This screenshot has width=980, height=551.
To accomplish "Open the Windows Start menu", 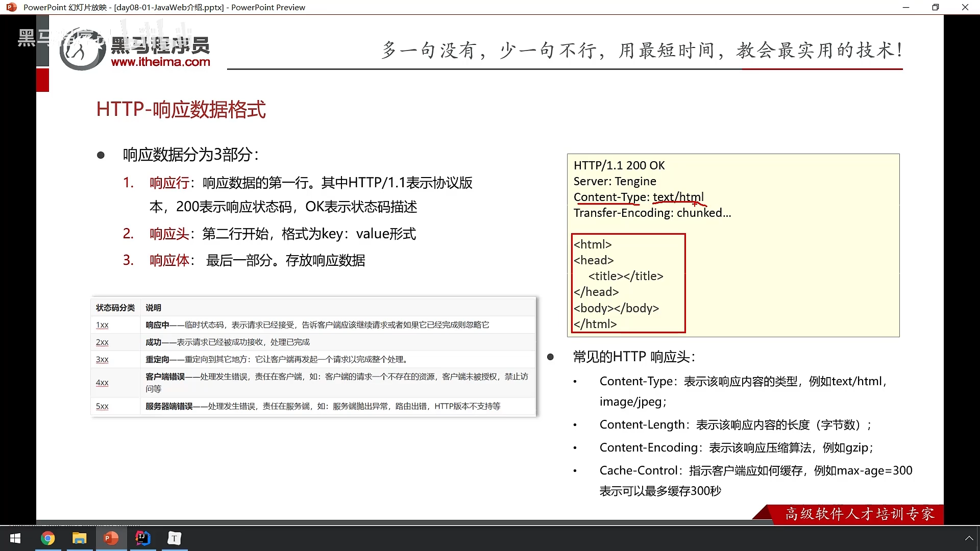I will coord(15,538).
